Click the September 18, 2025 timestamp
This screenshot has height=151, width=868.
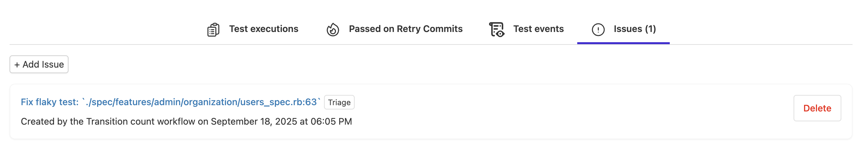tap(281, 122)
